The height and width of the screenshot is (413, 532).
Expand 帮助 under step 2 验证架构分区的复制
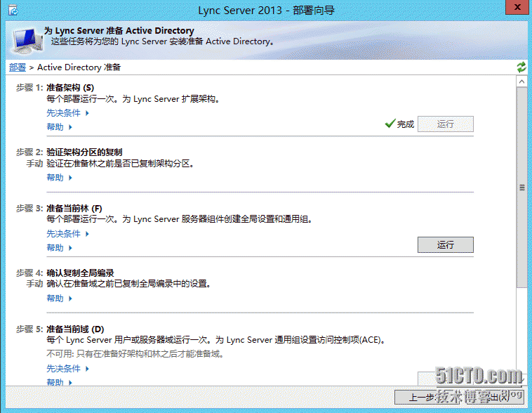[60, 177]
